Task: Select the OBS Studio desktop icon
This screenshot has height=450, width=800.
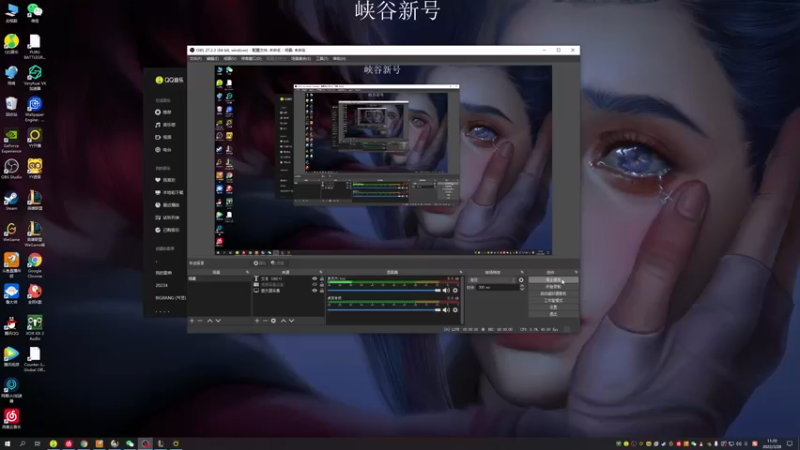Action: pyautogui.click(x=11, y=169)
